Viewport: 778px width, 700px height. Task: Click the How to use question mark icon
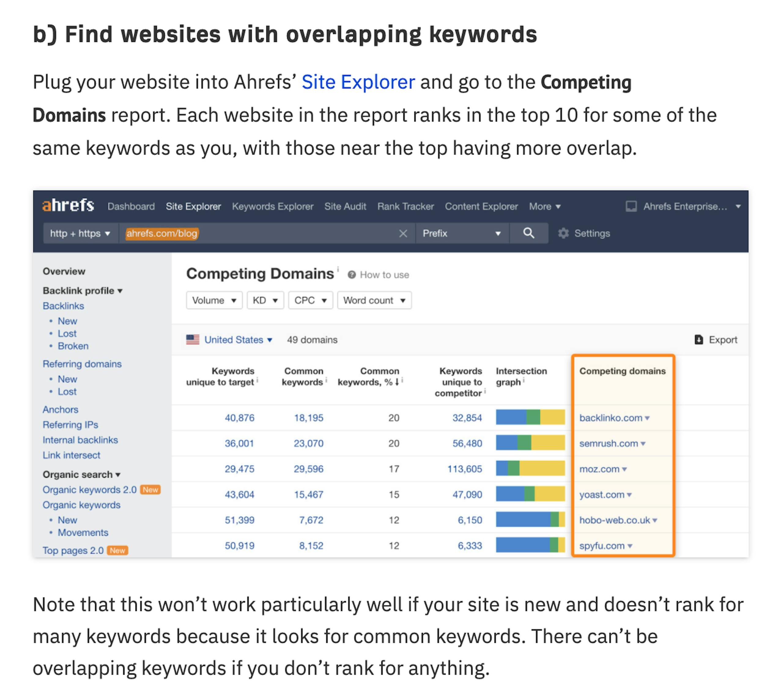[351, 275]
